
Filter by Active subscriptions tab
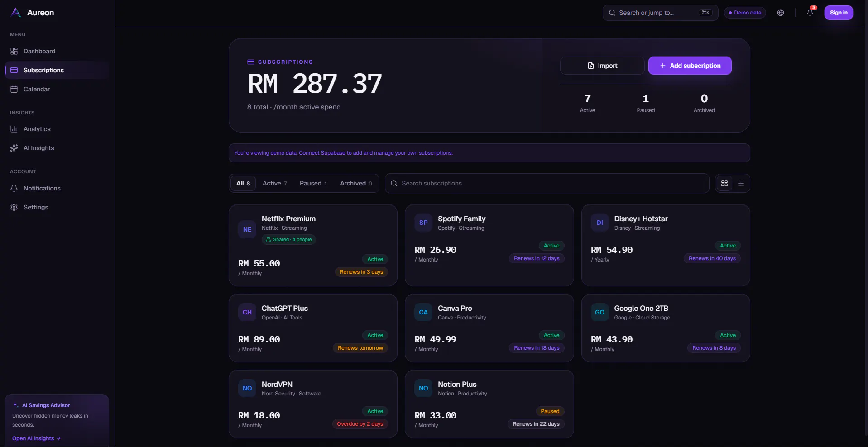click(275, 183)
